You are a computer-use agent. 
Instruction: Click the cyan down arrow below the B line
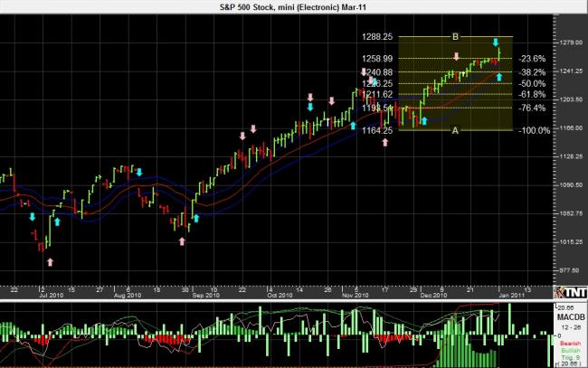pyautogui.click(x=496, y=42)
